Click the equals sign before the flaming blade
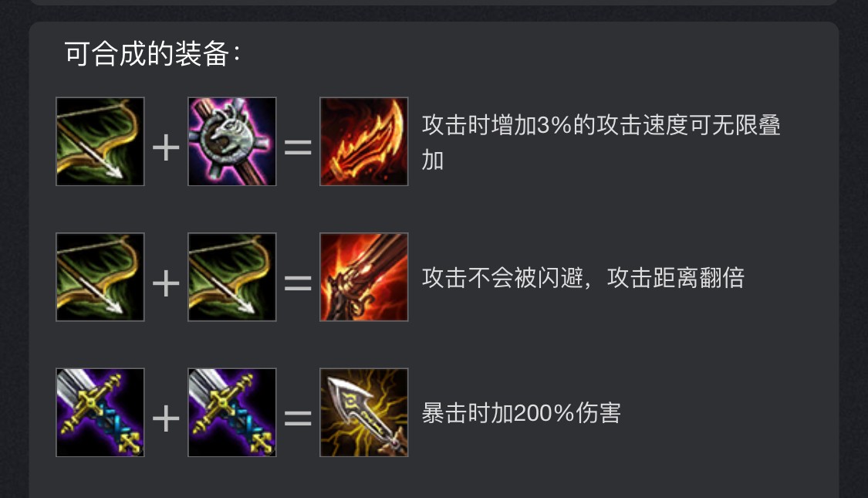 click(298, 148)
